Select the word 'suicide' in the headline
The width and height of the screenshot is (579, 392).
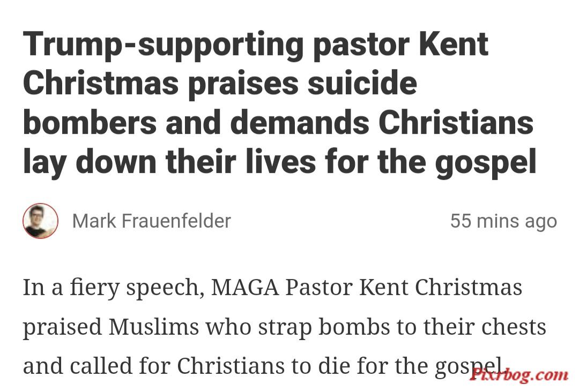click(362, 84)
